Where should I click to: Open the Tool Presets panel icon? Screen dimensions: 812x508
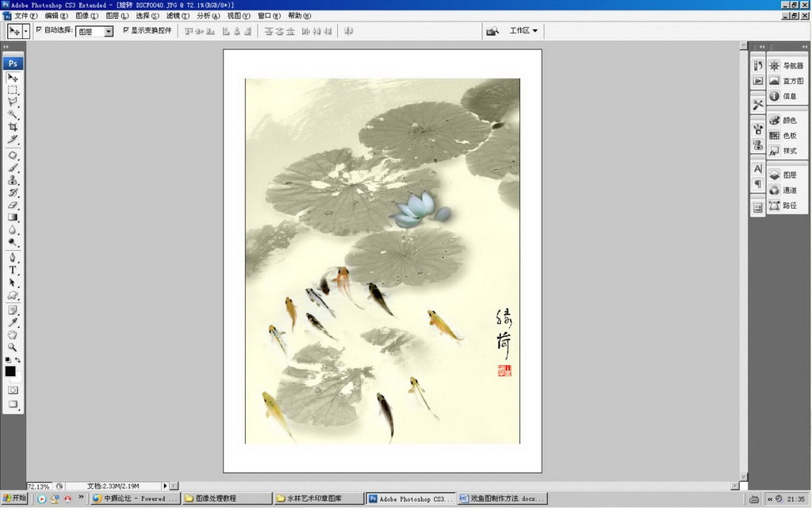[x=757, y=105]
